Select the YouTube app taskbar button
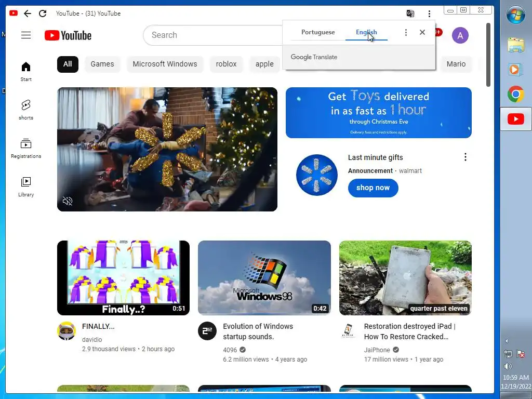The height and width of the screenshot is (399, 532). (x=516, y=119)
